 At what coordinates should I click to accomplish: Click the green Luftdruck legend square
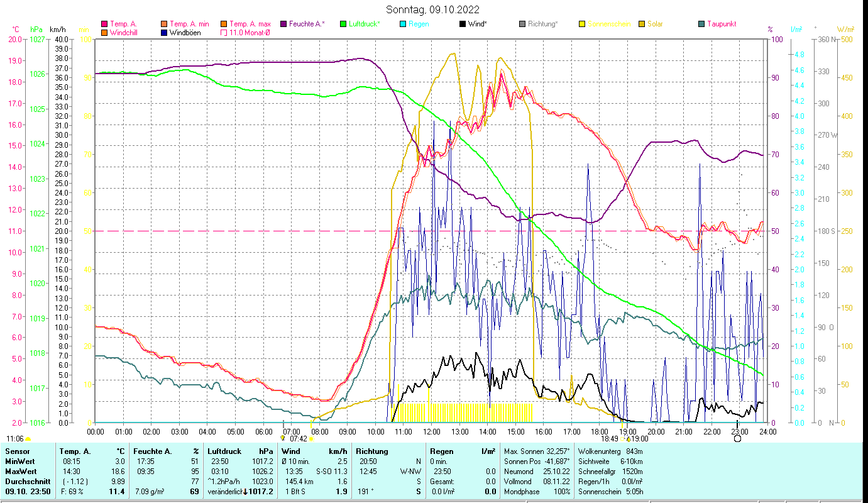click(343, 24)
